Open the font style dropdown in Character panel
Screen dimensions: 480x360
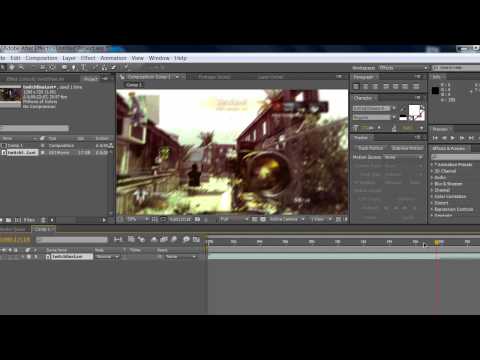pyautogui.click(x=394, y=117)
